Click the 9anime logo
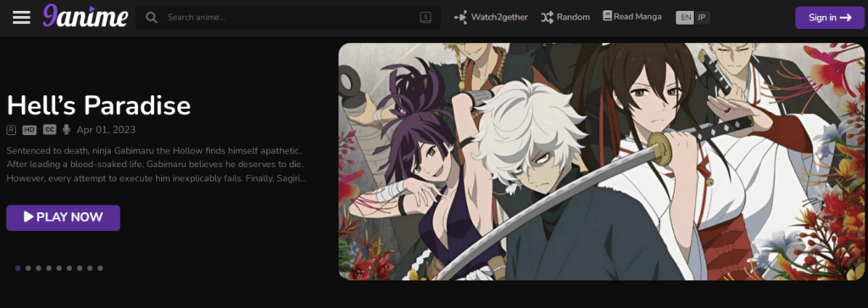The image size is (868, 308). click(x=86, y=17)
